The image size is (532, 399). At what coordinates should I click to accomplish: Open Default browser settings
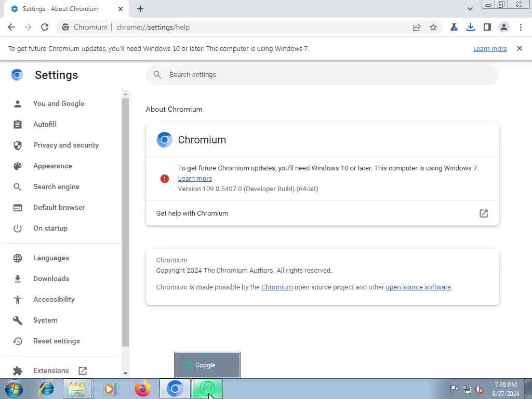click(x=59, y=207)
